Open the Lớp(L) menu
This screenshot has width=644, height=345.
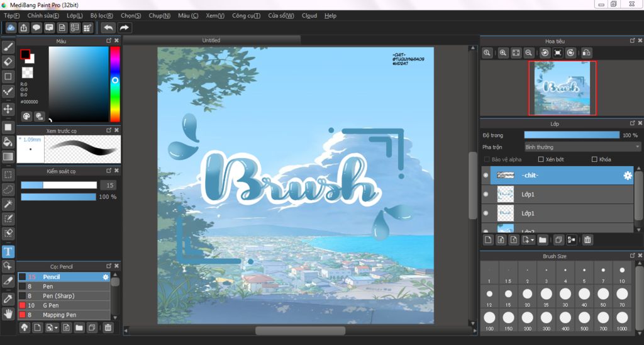pyautogui.click(x=75, y=16)
